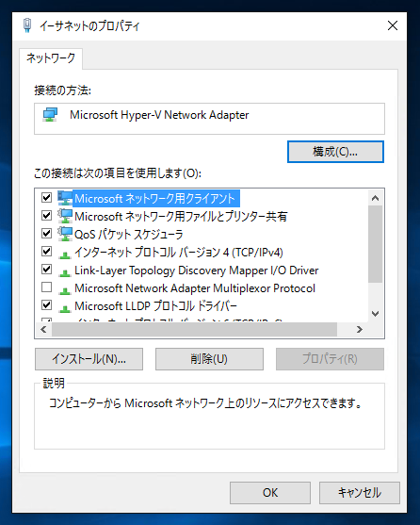Click the Link-Layer Topology Mapper protocol icon
This screenshot has width=420, height=525.
[x=65, y=272]
